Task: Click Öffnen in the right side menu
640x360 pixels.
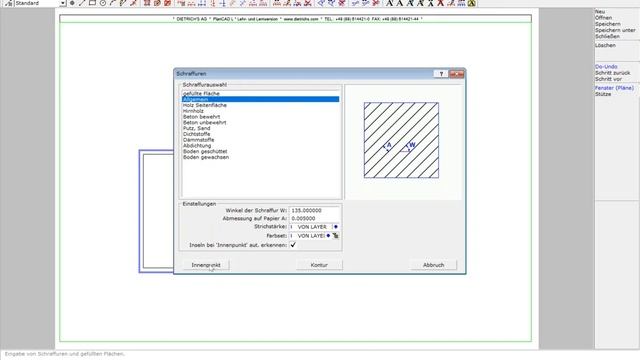Action: tap(603, 18)
